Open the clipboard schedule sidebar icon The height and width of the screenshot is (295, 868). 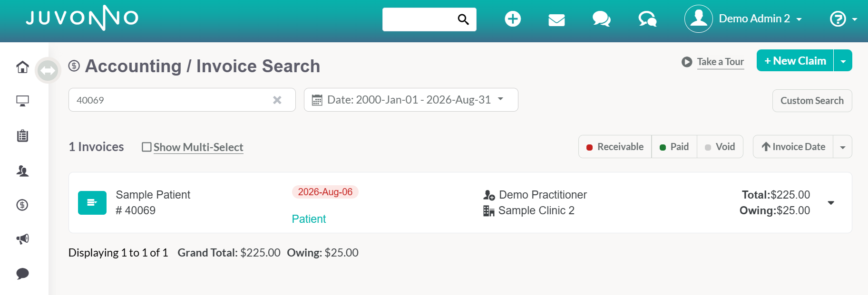coord(22,136)
